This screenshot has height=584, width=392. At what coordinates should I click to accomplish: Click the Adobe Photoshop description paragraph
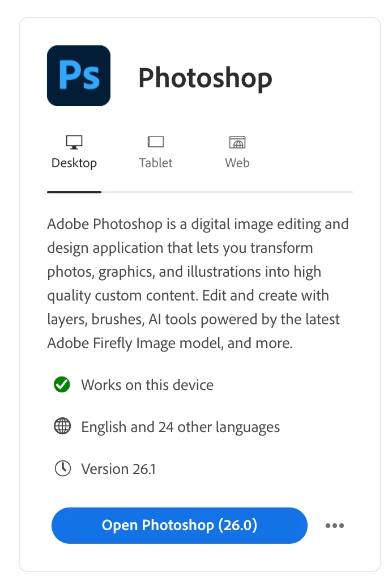(198, 284)
